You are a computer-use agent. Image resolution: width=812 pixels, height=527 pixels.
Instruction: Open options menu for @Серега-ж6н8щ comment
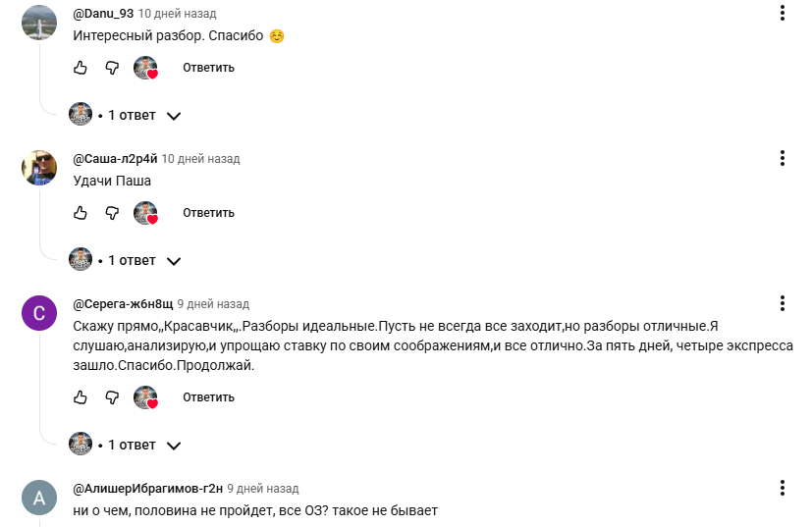[783, 303]
